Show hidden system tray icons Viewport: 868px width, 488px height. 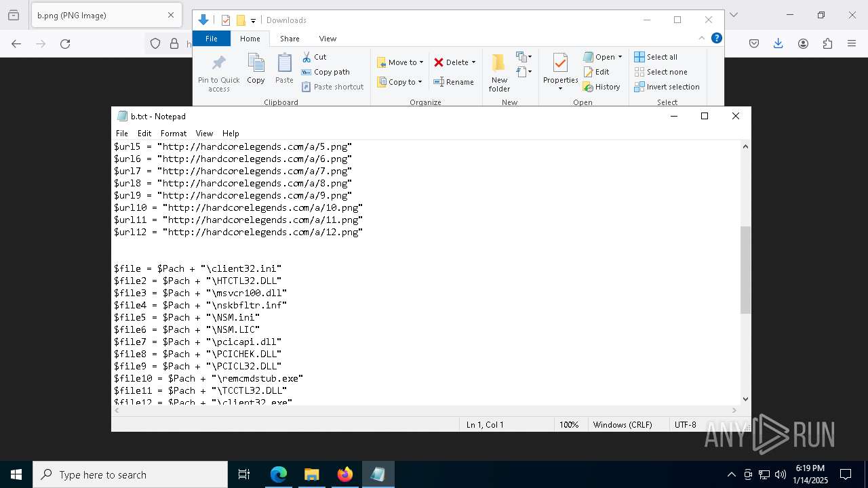click(731, 474)
